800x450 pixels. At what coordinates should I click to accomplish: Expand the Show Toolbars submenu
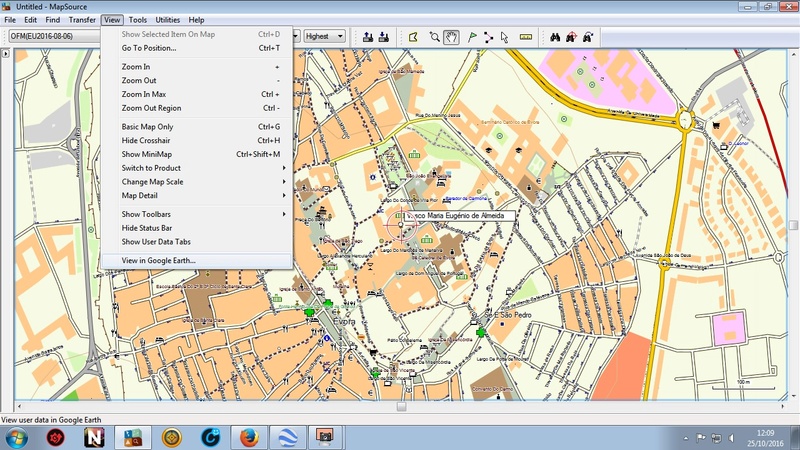(x=197, y=214)
